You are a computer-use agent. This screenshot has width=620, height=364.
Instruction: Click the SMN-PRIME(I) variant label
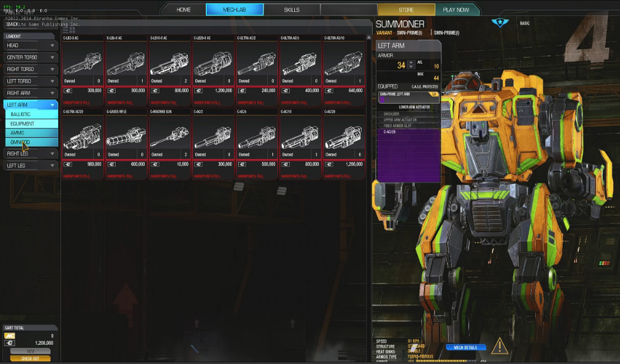(x=409, y=33)
